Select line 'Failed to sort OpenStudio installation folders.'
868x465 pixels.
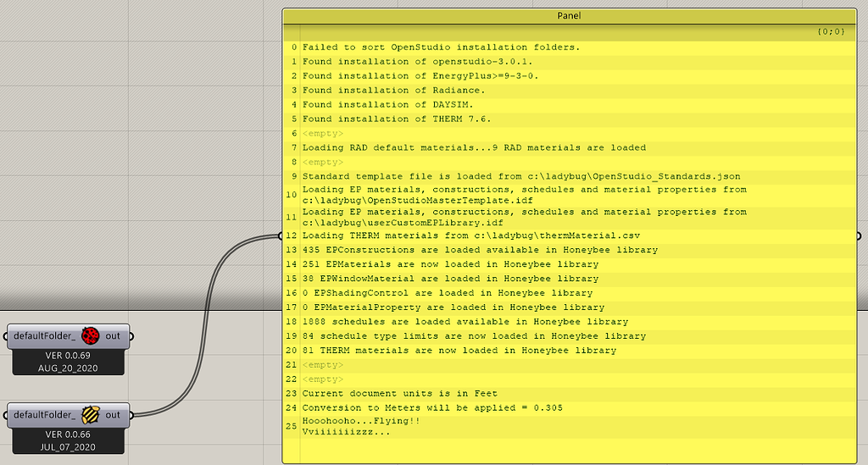point(570,47)
